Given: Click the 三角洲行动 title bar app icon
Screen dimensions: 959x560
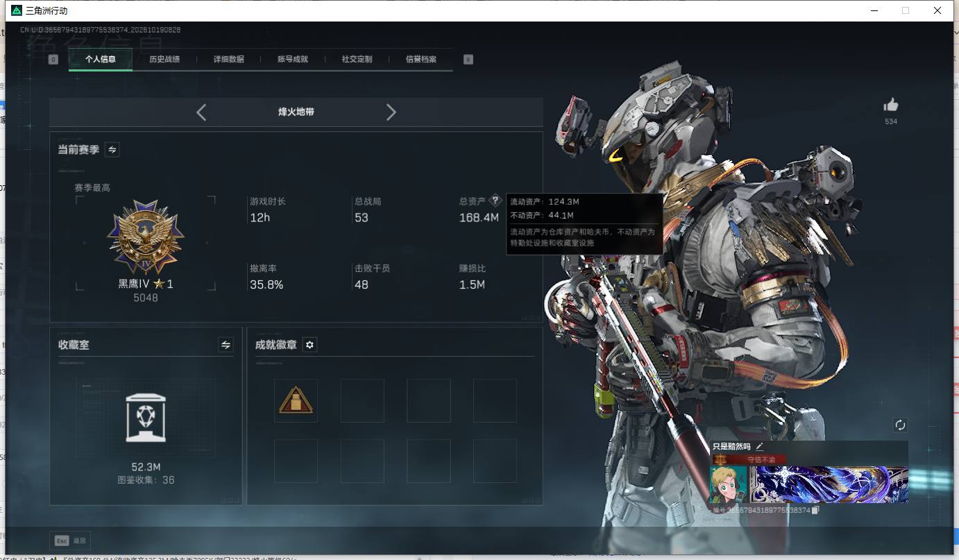Looking at the screenshot, I should click(x=17, y=10).
